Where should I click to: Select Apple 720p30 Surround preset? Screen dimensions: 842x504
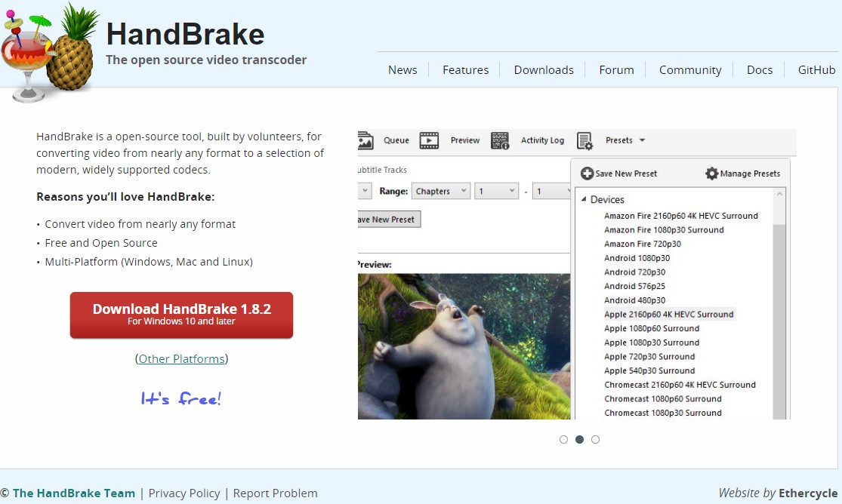pos(649,356)
